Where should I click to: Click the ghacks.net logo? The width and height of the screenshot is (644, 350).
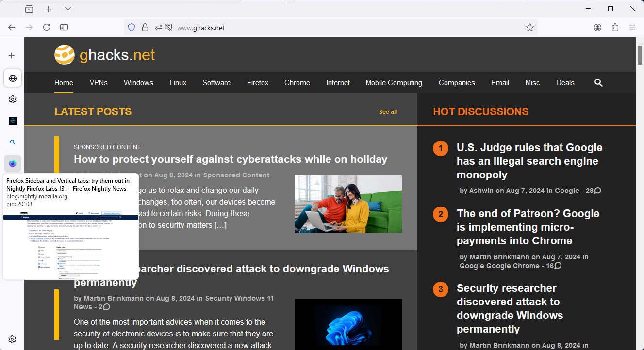click(104, 55)
